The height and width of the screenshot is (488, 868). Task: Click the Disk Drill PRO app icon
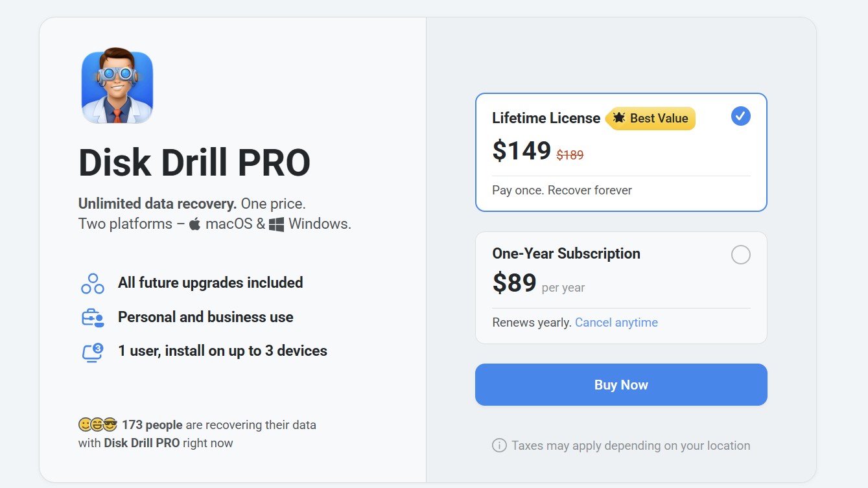coord(117,87)
